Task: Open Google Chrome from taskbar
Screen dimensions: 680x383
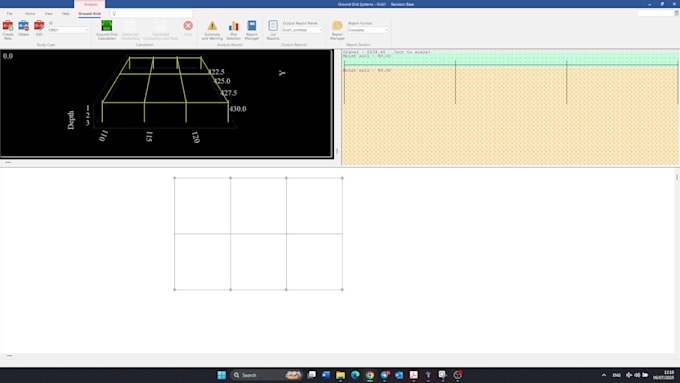Action: [370, 375]
